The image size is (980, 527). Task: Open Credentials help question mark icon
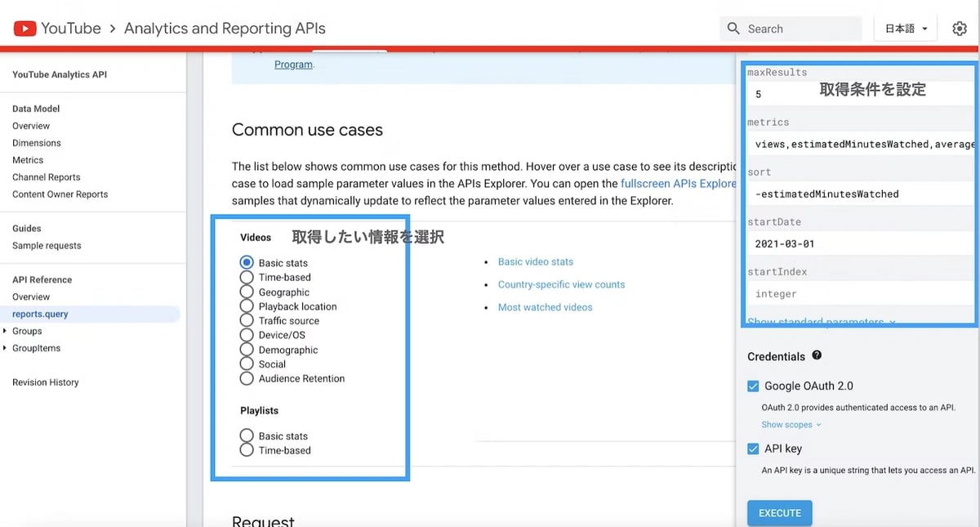(817, 355)
